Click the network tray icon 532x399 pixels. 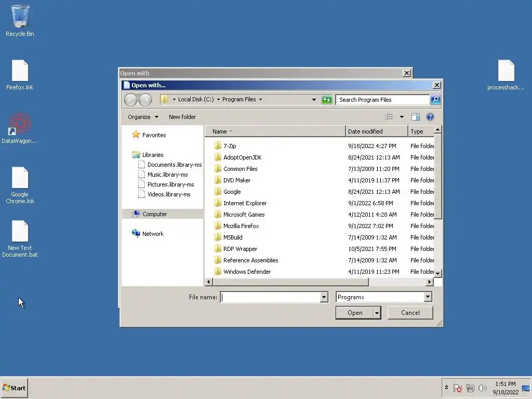(x=470, y=388)
